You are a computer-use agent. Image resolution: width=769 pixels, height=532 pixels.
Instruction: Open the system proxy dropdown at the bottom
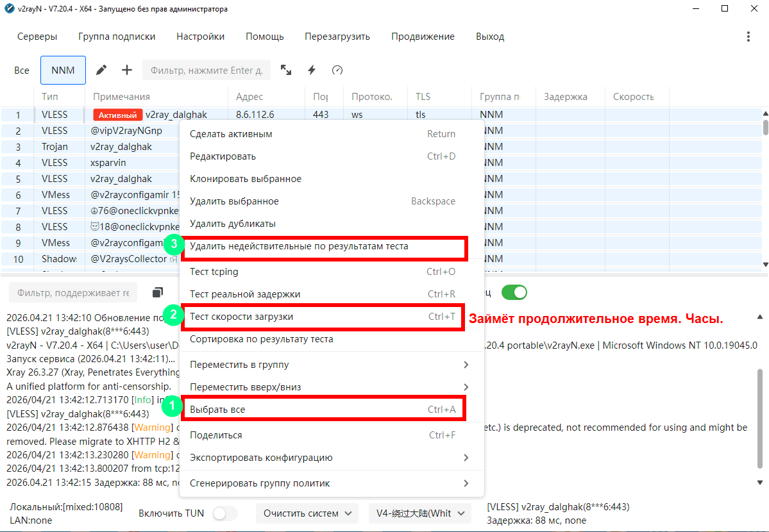(x=307, y=513)
